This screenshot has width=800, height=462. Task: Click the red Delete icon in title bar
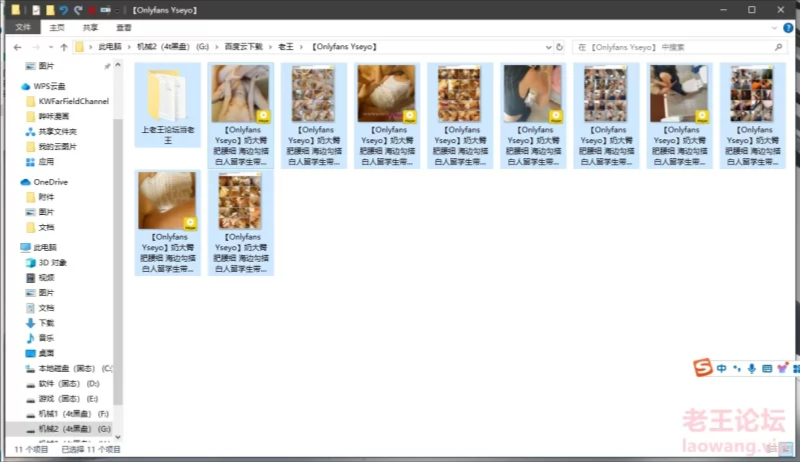[x=91, y=10]
